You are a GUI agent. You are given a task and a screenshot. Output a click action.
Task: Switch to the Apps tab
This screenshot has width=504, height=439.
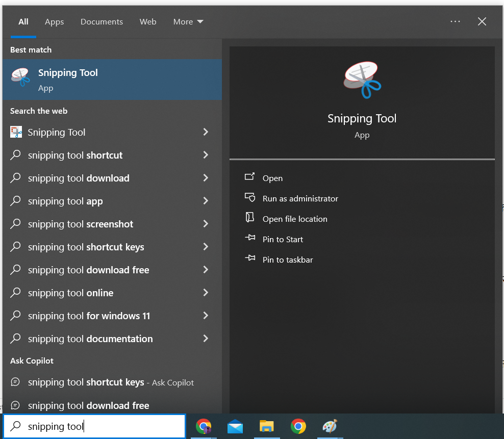point(54,21)
